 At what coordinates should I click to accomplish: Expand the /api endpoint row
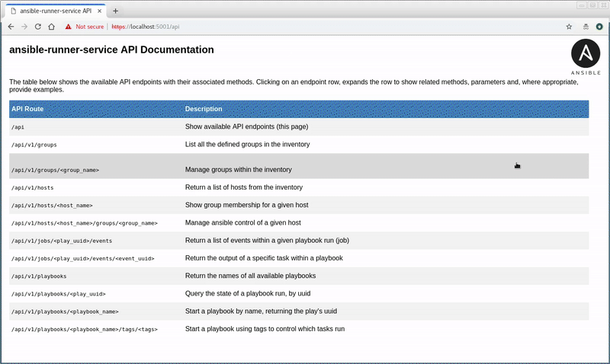[x=299, y=126]
